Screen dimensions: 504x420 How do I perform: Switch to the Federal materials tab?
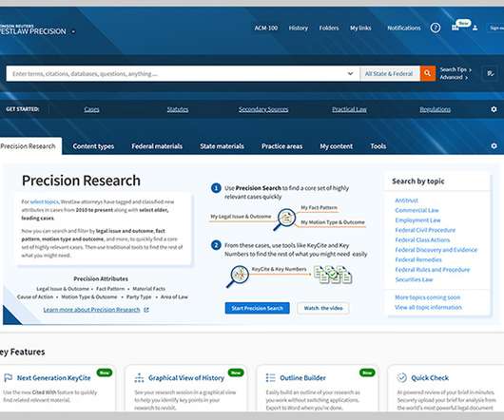coord(157,146)
